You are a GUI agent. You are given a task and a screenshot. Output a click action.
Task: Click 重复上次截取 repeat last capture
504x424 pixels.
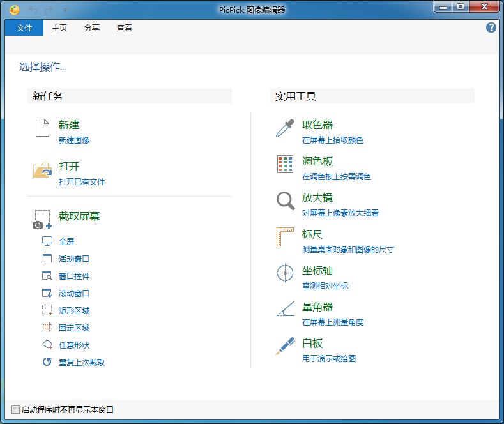(81, 363)
